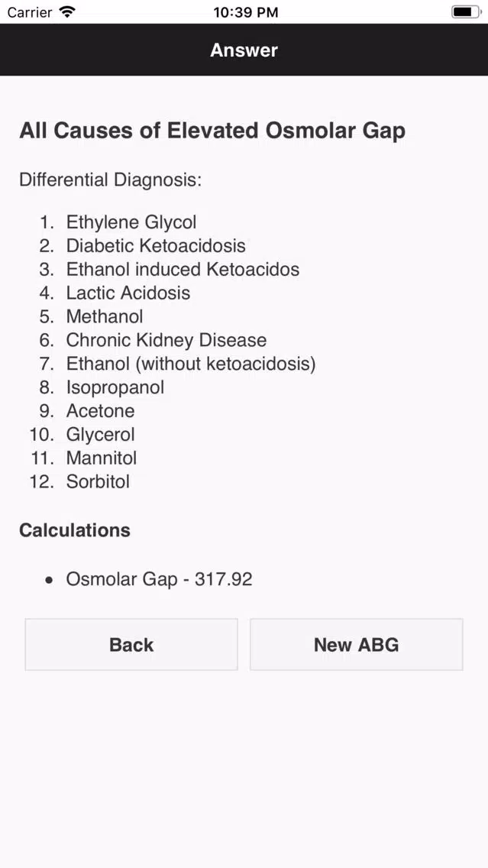Select Lactic Acidosis from the differential
Viewport: 488px width, 868px height.
(x=128, y=293)
